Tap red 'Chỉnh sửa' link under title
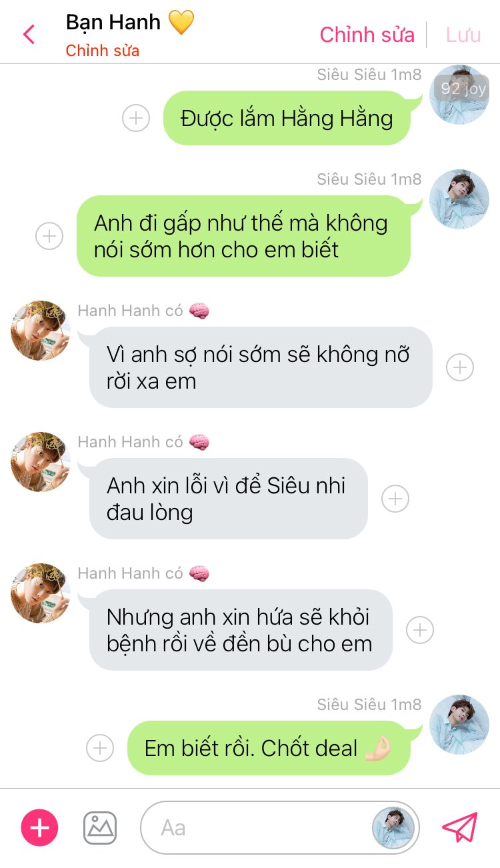This screenshot has width=500, height=868. [x=103, y=51]
